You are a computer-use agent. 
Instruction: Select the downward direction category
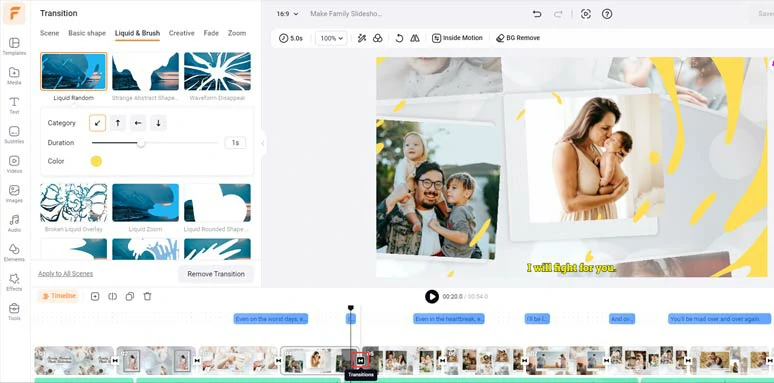point(158,123)
